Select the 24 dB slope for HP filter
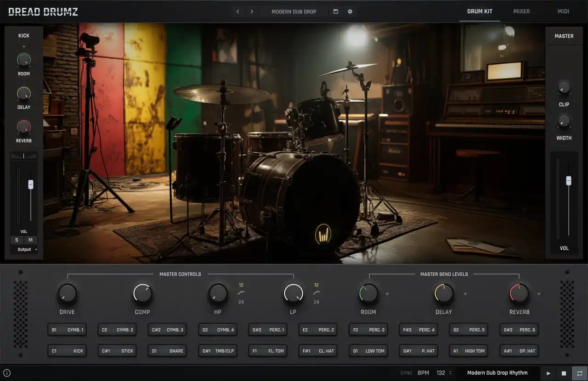The image size is (588, 381). coord(241,302)
